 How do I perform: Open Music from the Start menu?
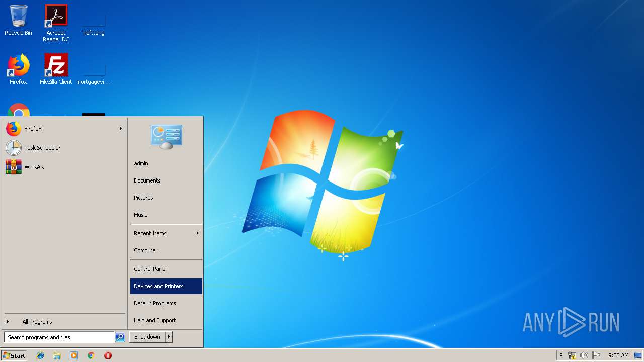point(166,215)
